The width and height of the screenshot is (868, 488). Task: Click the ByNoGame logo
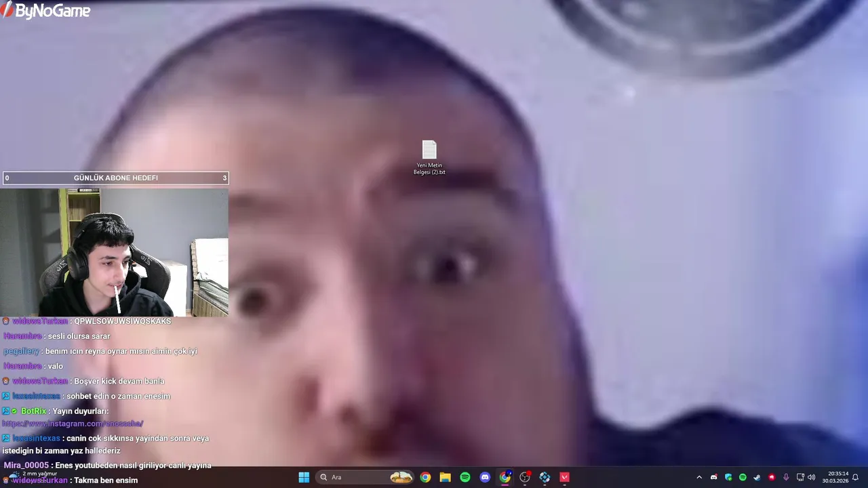(45, 10)
